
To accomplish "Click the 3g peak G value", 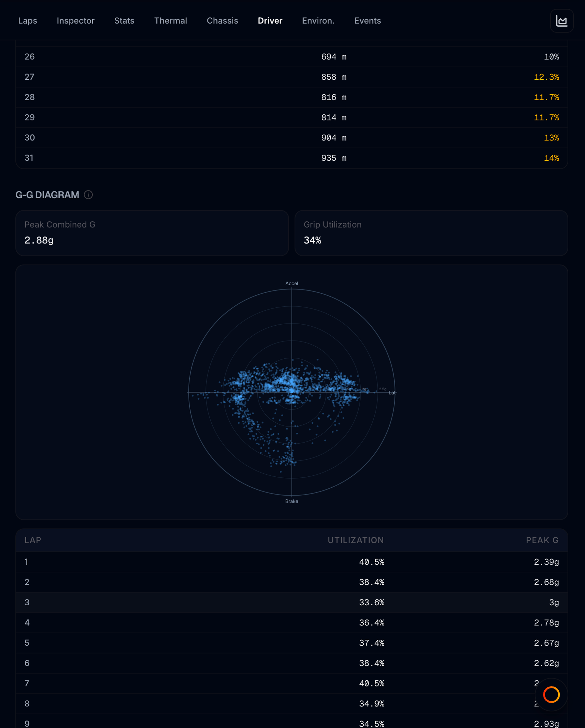I will click(x=554, y=602).
